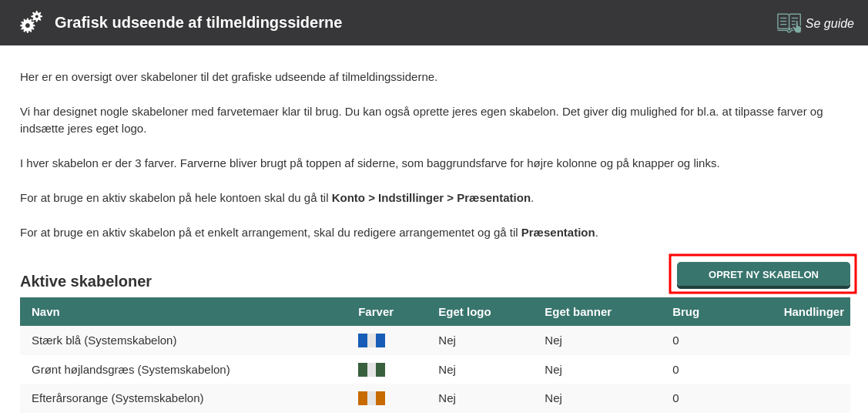Click the Eget logo column header
The image size is (868, 416).
[464, 312]
